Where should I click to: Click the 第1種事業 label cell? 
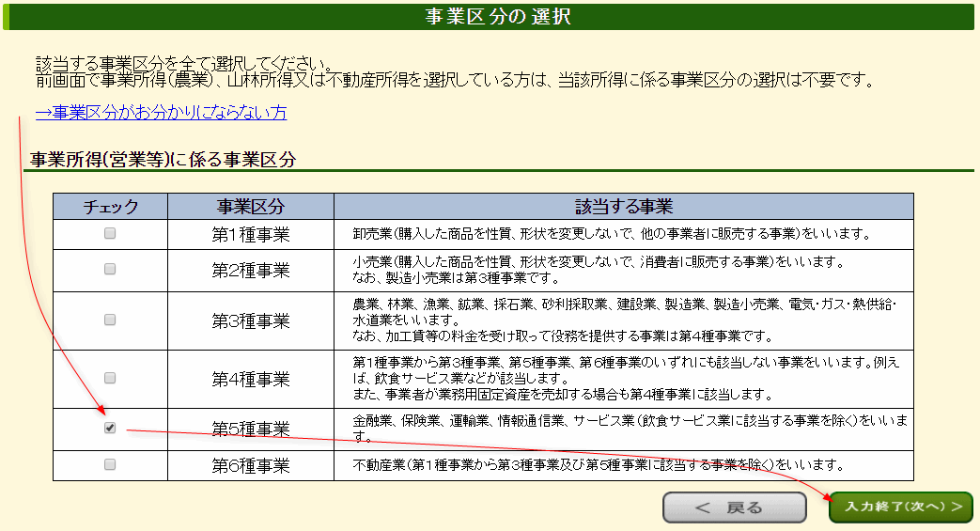[x=250, y=234]
